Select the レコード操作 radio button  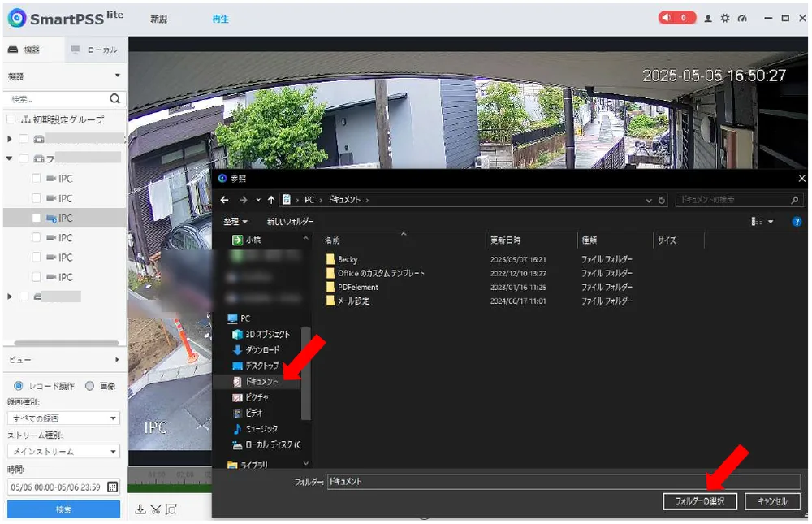coord(19,386)
